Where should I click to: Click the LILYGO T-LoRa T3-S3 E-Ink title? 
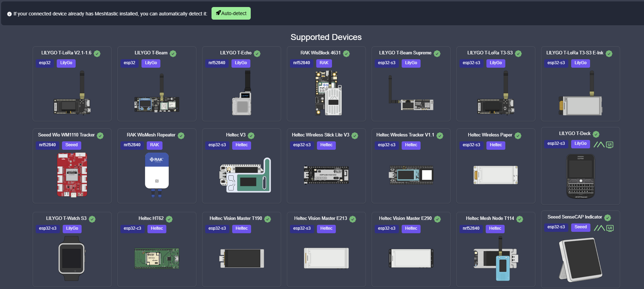click(x=575, y=53)
